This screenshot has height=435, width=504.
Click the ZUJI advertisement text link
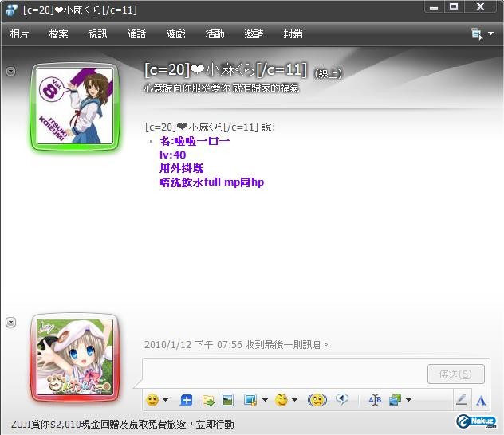point(123,425)
